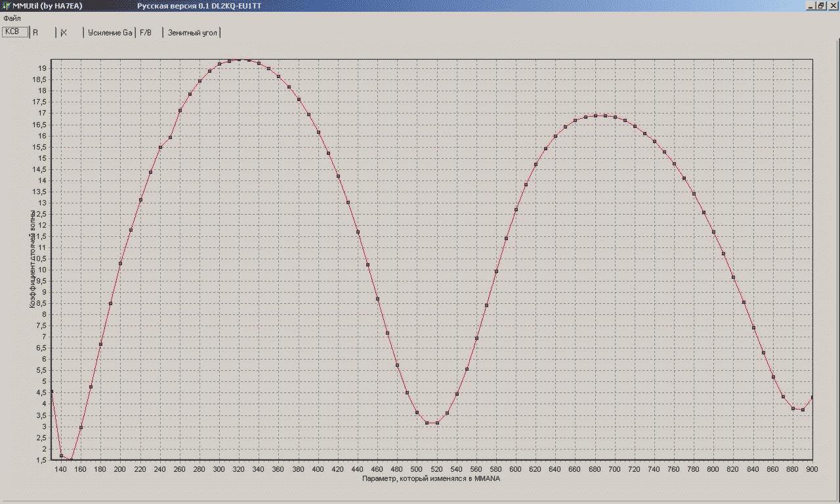Select the КСВ tab
This screenshot has height=504, width=840.
pyautogui.click(x=16, y=32)
